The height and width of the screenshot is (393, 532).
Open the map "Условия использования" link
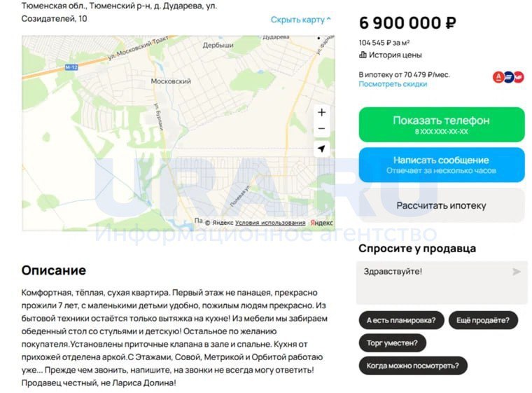pos(270,223)
